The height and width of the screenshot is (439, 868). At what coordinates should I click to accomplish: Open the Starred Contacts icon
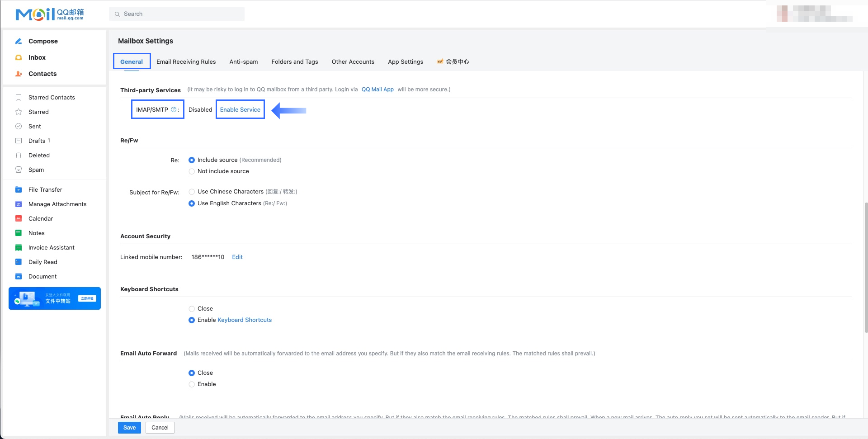click(x=19, y=97)
